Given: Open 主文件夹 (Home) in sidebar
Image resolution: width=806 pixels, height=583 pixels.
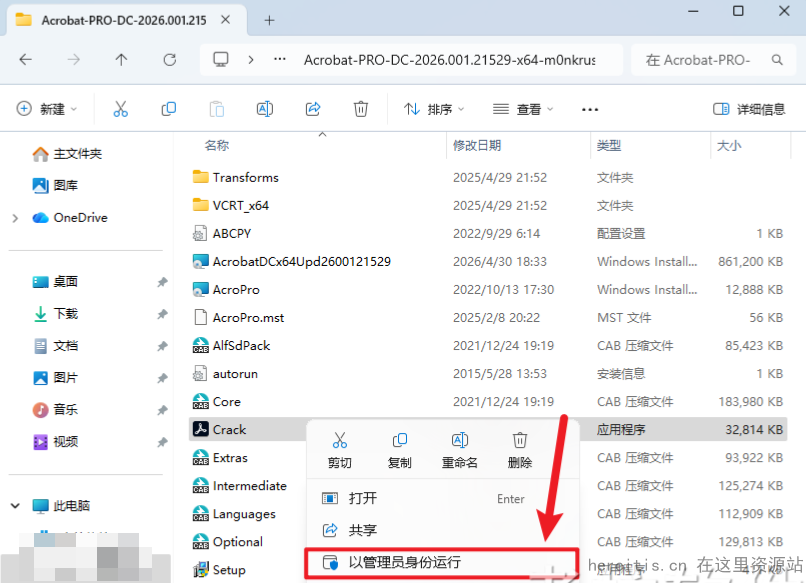Looking at the screenshot, I should tap(67, 154).
